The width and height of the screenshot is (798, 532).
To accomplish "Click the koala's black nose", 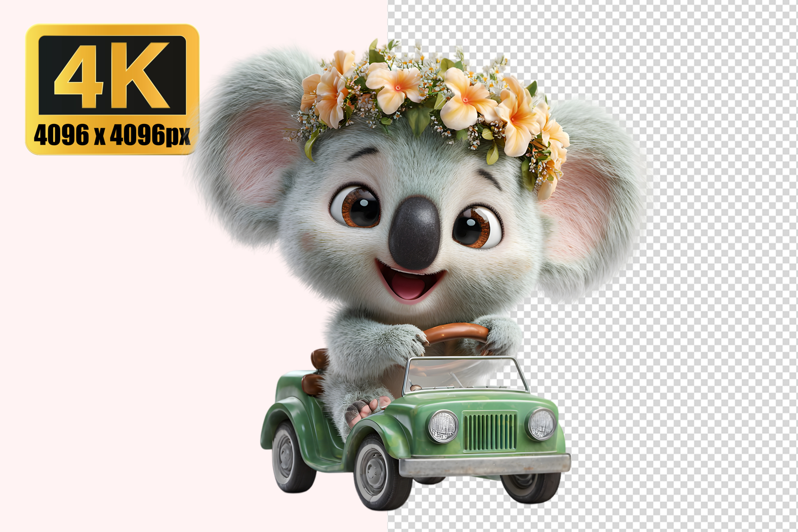I will 414,232.
